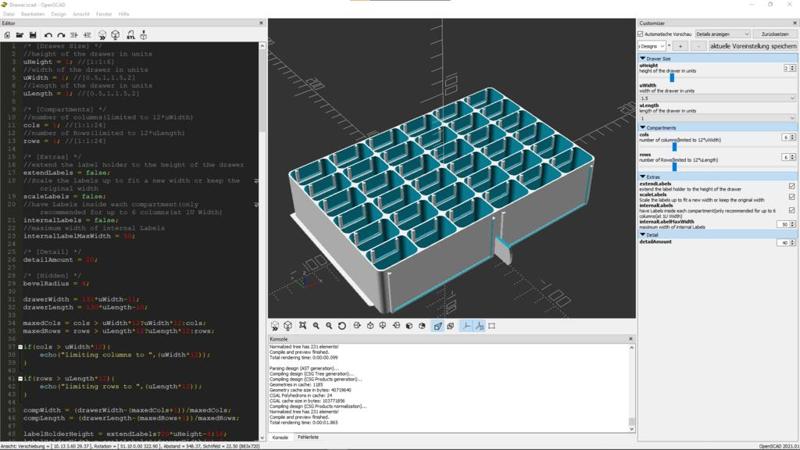Switch to the front view

coord(409,326)
